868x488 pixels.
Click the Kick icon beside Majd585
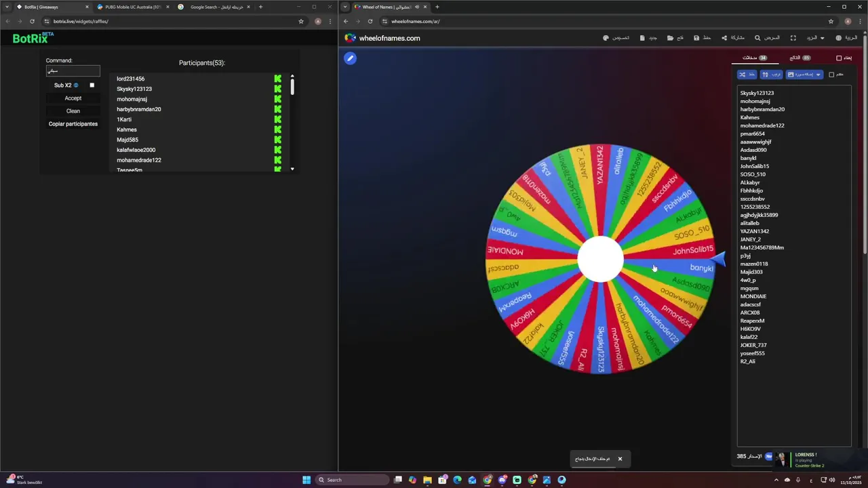(x=277, y=140)
